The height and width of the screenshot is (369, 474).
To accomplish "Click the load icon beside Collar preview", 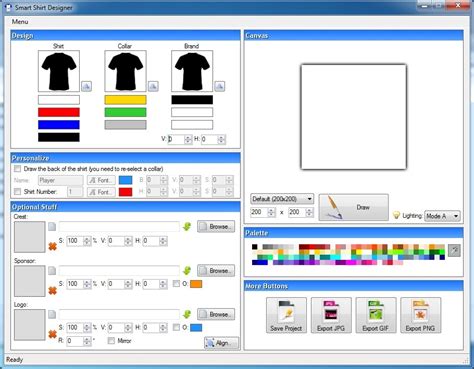I will click(x=153, y=86).
